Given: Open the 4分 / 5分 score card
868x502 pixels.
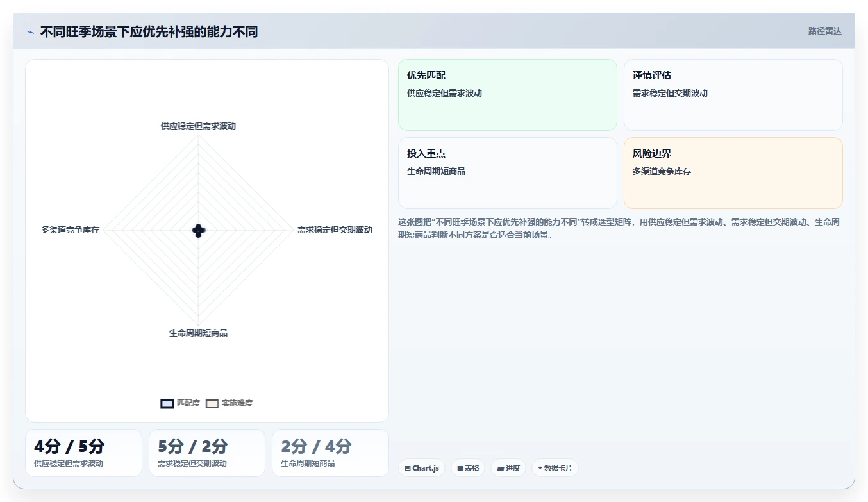Looking at the screenshot, I should (83, 453).
